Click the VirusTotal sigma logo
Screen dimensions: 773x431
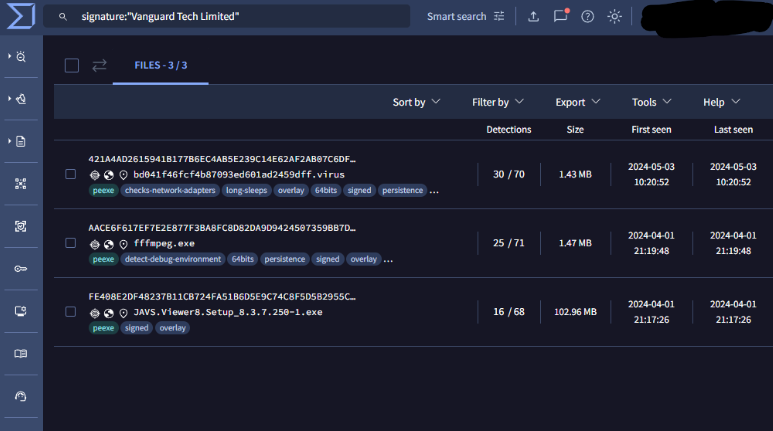pyautogui.click(x=20, y=17)
